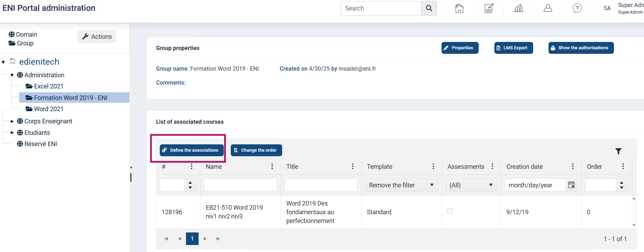Select Réservé ENI domain in tree

41,144
